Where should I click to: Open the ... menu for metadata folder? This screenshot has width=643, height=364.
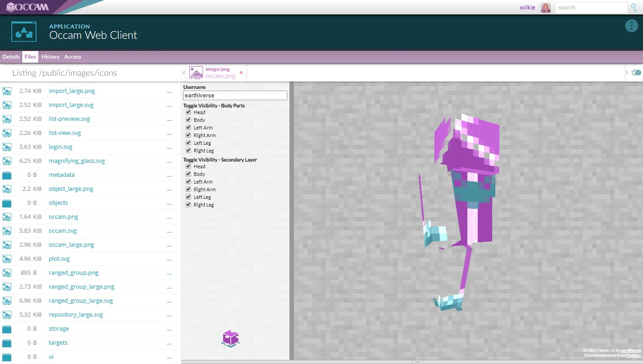click(169, 175)
